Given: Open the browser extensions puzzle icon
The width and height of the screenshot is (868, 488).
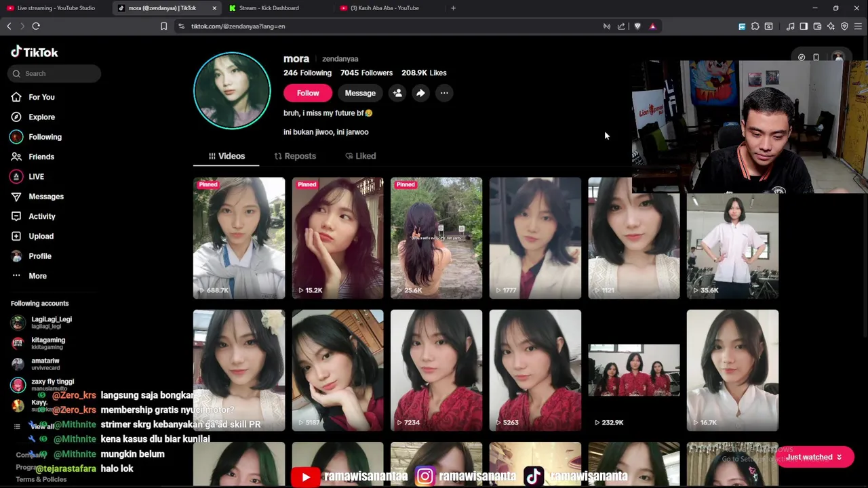Looking at the screenshot, I should point(755,26).
